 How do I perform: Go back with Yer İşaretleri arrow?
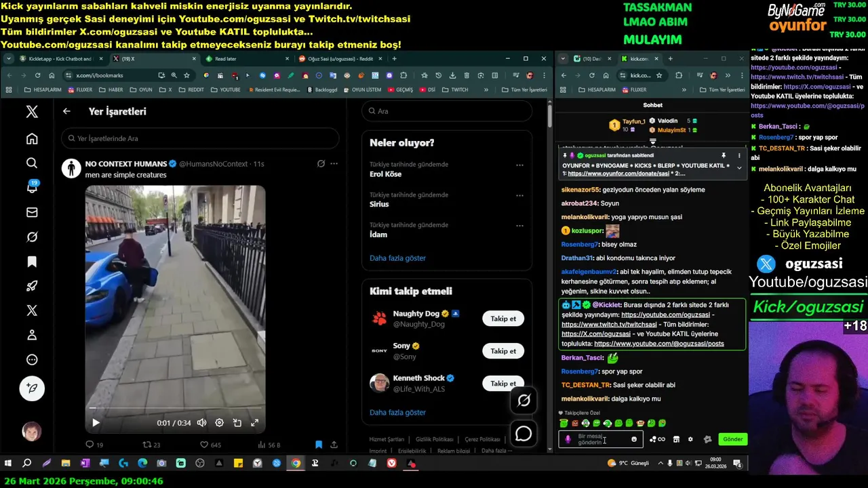(x=66, y=111)
